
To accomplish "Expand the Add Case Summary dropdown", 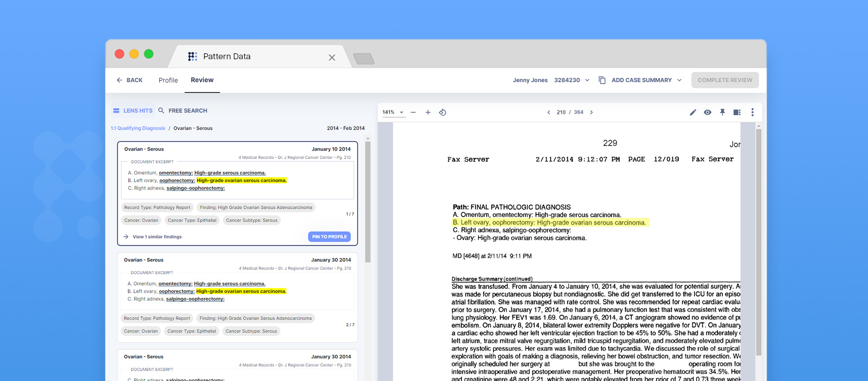I will [679, 80].
